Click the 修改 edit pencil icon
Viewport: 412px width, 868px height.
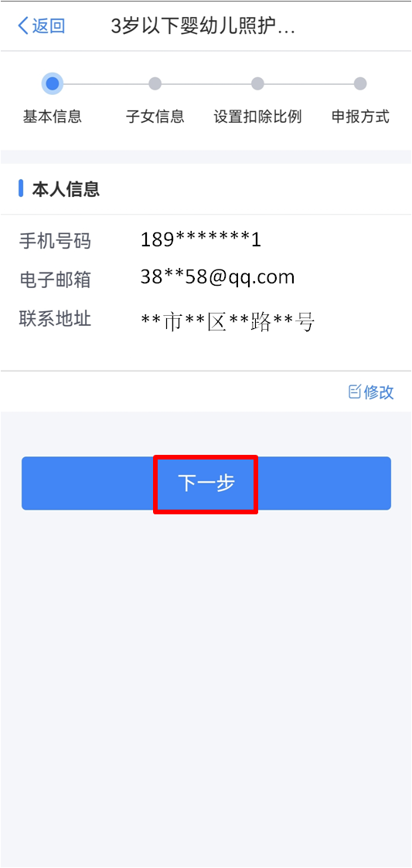coord(354,392)
